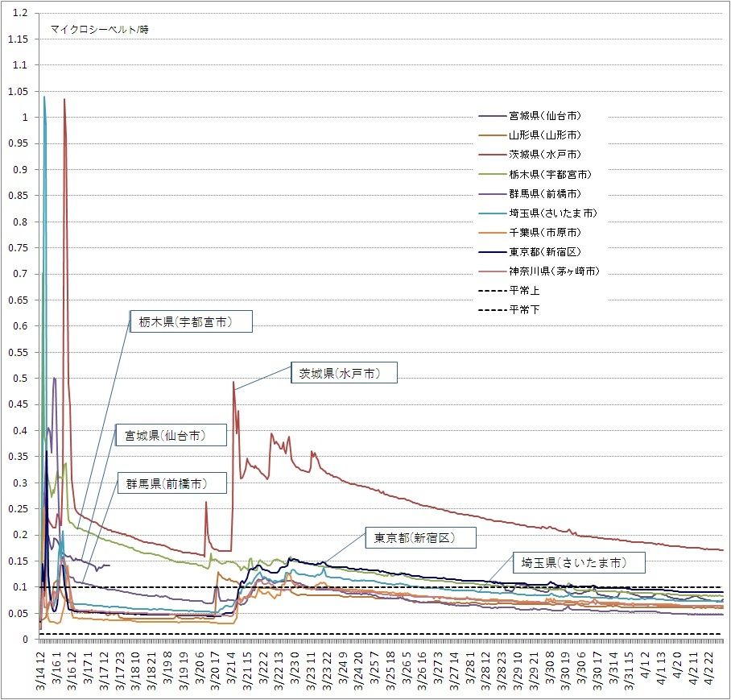Select the 平常下 legend entry
Viewport: 731px width, 700px height.
click(524, 309)
